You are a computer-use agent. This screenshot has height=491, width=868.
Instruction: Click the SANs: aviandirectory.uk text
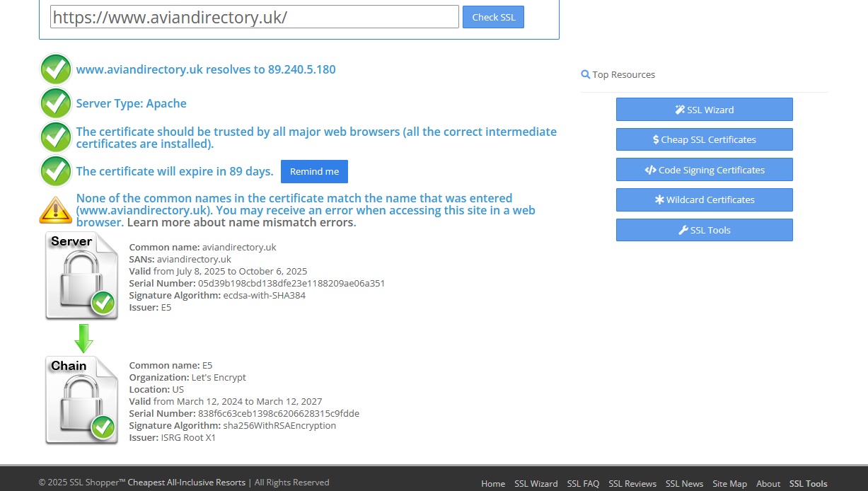(180, 259)
